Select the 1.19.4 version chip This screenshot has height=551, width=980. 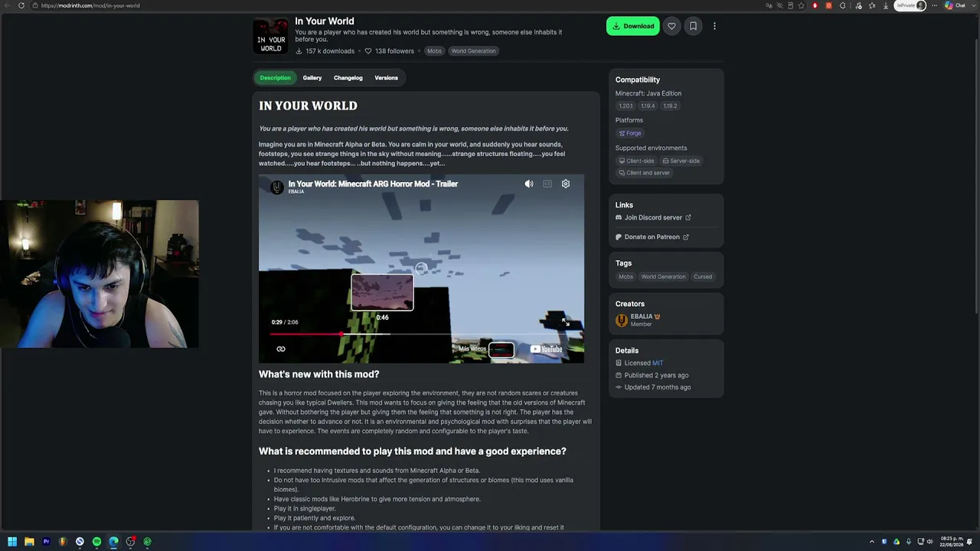648,106
